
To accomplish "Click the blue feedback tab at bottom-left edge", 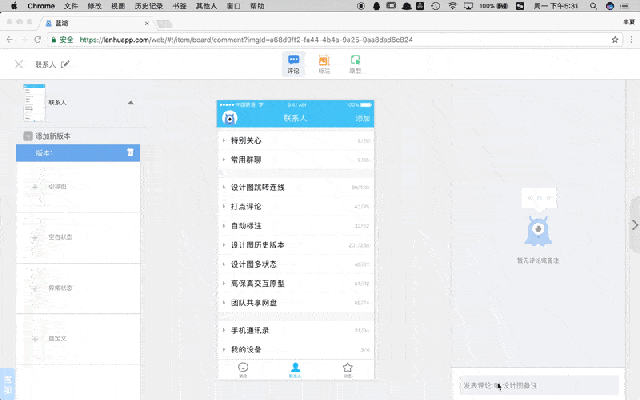I will 8,384.
